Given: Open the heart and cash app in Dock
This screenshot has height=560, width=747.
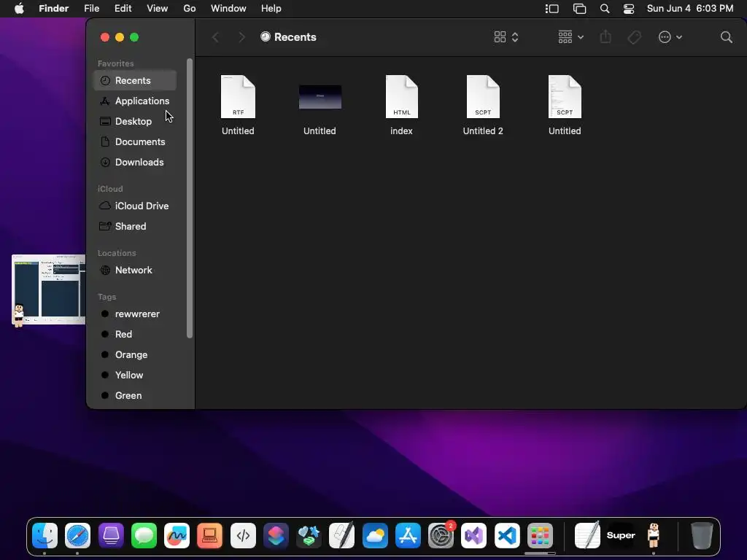Looking at the screenshot, I should pos(309,536).
